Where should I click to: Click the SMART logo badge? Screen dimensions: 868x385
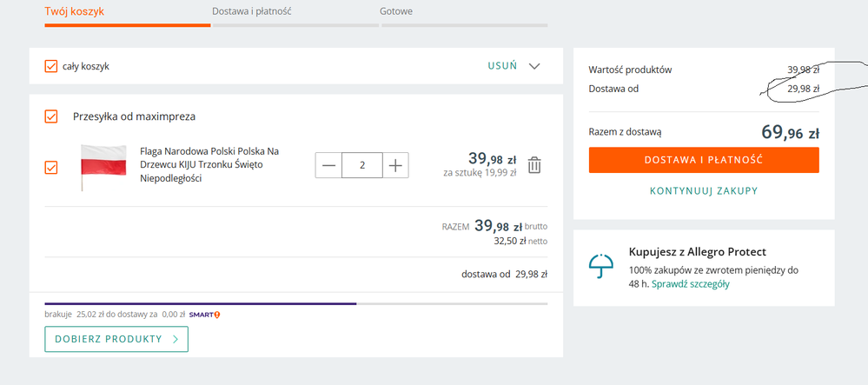[204, 315]
